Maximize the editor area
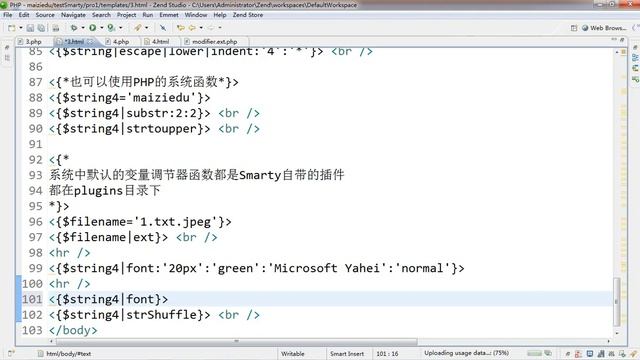 (622, 40)
